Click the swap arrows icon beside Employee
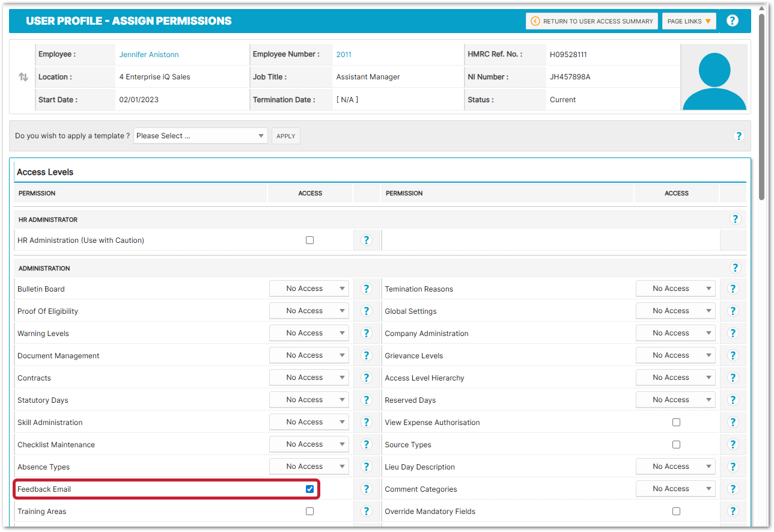774x532 pixels. tap(23, 77)
